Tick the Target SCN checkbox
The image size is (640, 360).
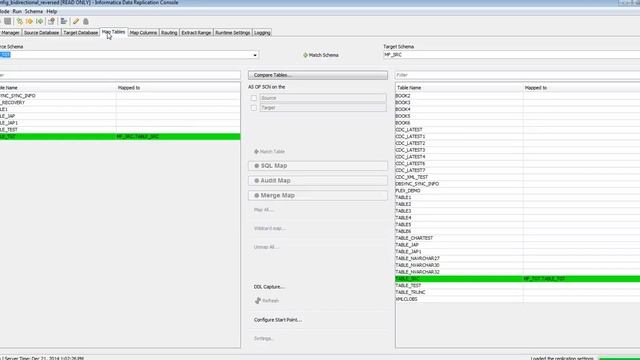pyautogui.click(x=254, y=108)
